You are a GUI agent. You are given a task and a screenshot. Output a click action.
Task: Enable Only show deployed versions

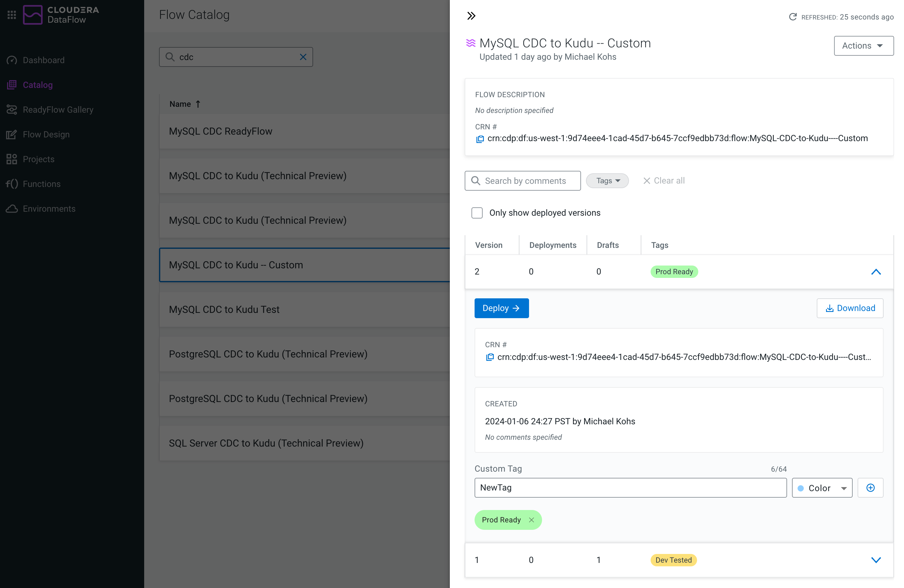point(477,213)
